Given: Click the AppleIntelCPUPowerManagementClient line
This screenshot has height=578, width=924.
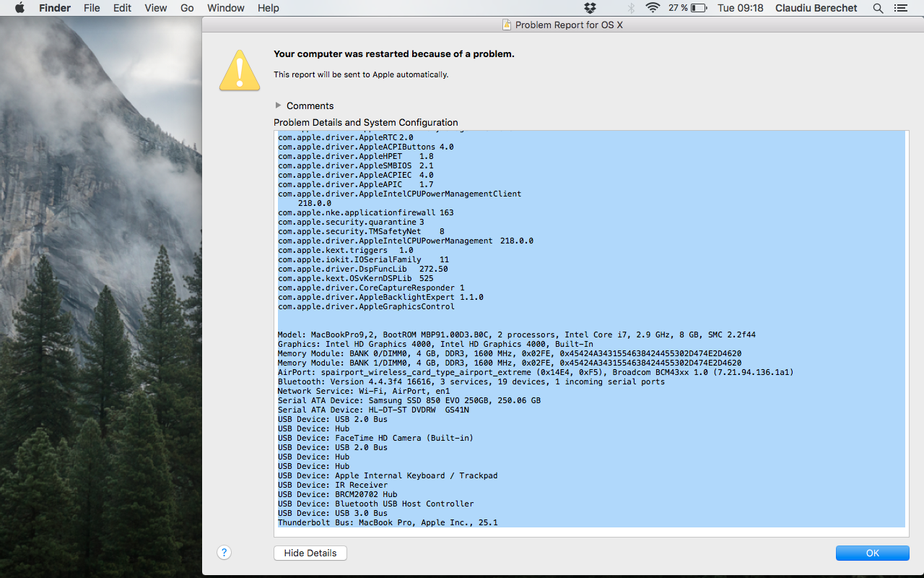Looking at the screenshot, I should (399, 194).
